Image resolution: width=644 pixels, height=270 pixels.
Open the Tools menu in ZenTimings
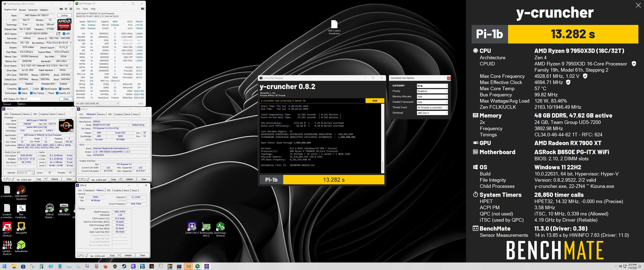tap(85, 9)
